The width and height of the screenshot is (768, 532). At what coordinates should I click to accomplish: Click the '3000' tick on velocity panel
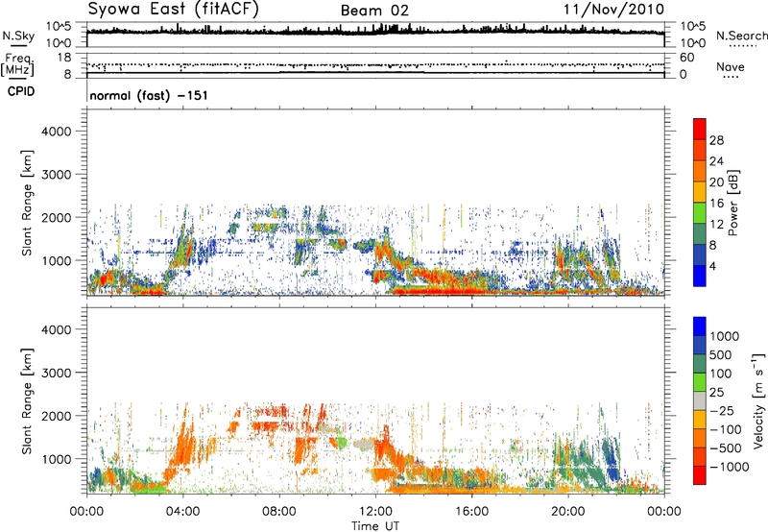57,373
